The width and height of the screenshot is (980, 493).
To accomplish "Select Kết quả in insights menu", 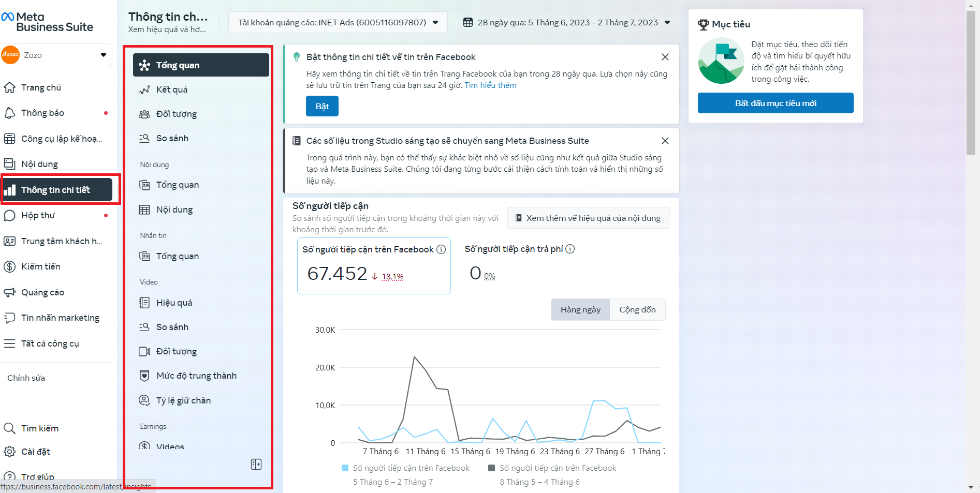I will click(x=172, y=89).
